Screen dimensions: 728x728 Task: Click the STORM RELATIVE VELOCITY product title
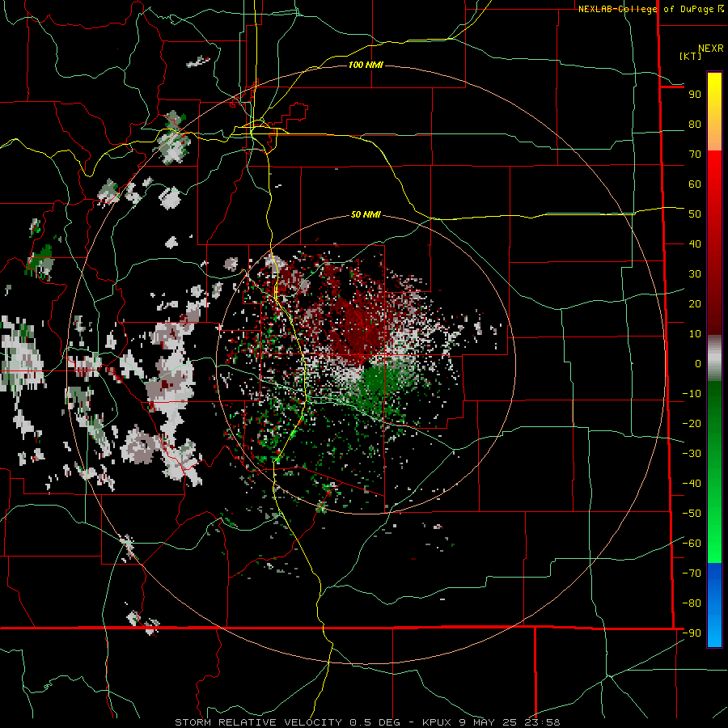(258, 722)
